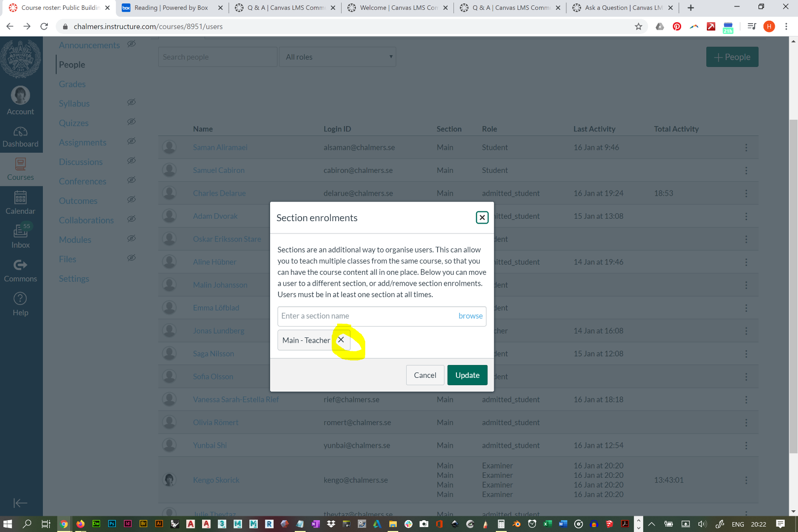Open options menu for Kengo Skorick
This screenshot has height=532, width=798.
coord(746,480)
